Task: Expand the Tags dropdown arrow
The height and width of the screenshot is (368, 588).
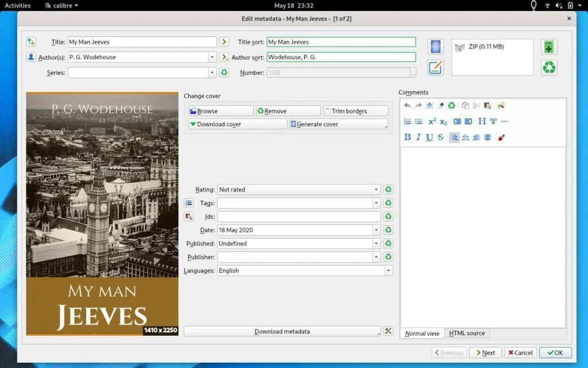Action: point(376,203)
